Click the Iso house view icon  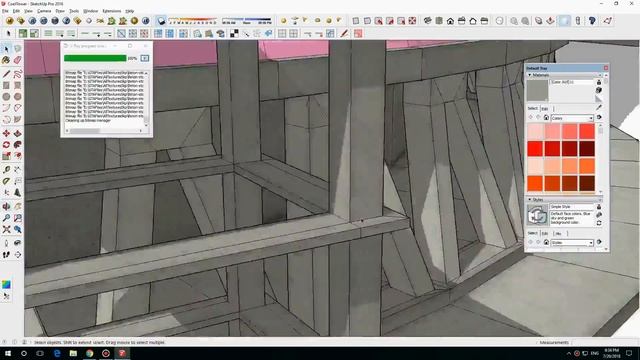[427, 21]
